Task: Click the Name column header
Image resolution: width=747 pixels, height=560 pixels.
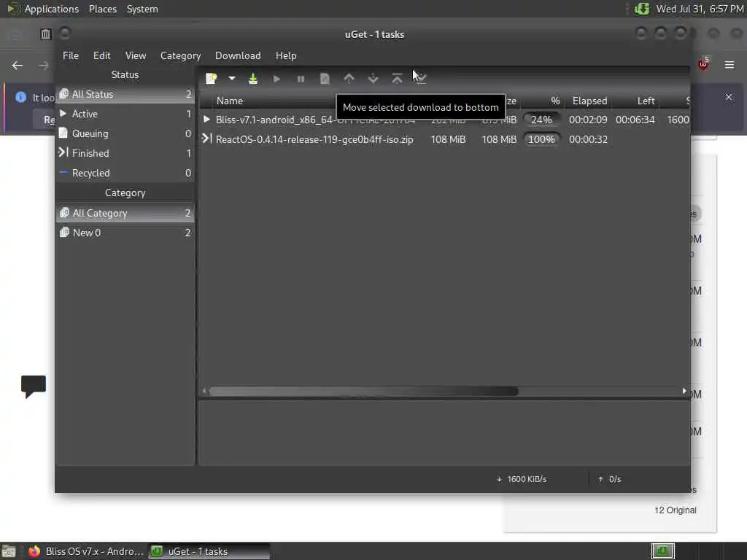Action: click(230, 101)
